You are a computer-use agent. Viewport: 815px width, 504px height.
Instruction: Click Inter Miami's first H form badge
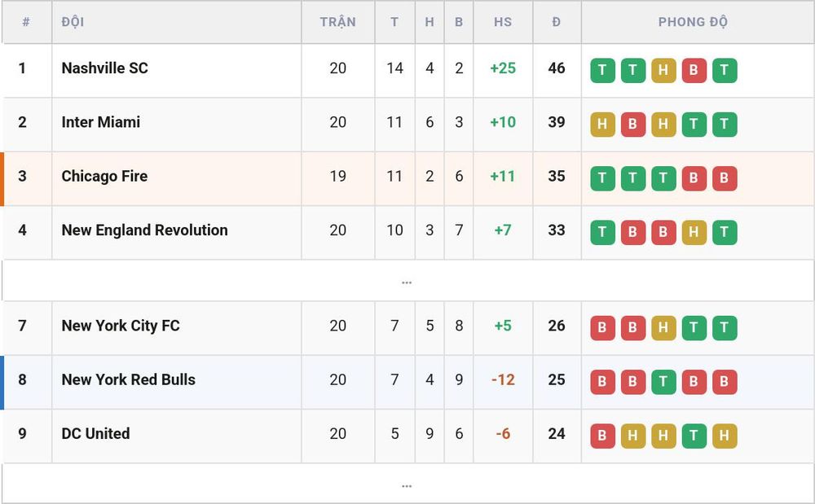(x=602, y=124)
